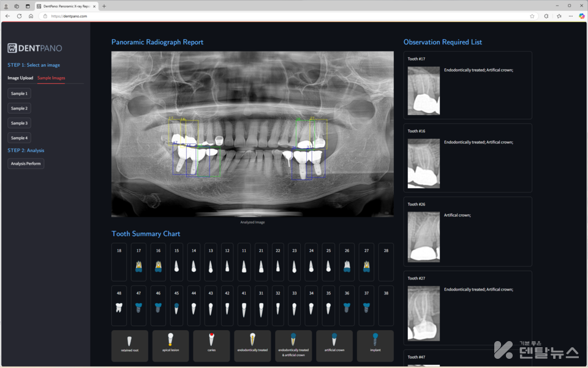Viewport: 588px width, 368px height.
Task: Click tooth 48 molar icon
Action: 119,307
